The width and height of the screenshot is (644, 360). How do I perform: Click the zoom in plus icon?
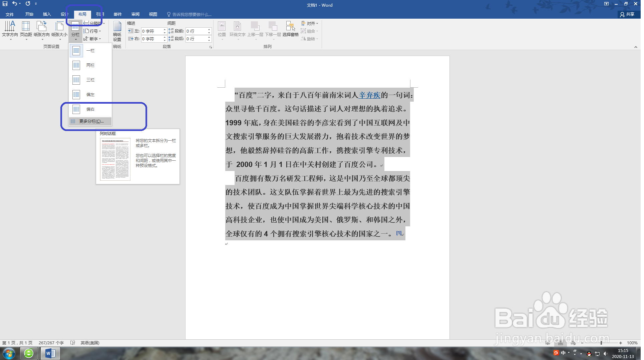pyautogui.click(x=621, y=343)
